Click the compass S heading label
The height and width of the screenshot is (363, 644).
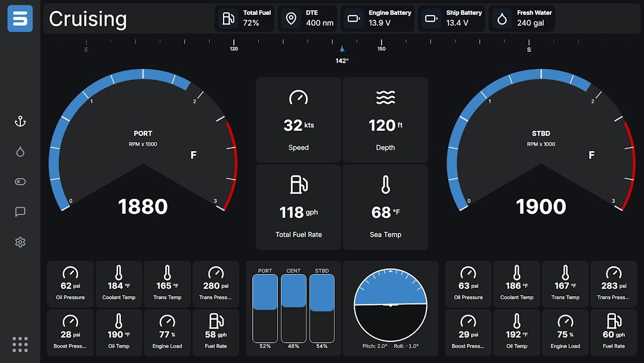point(529,50)
